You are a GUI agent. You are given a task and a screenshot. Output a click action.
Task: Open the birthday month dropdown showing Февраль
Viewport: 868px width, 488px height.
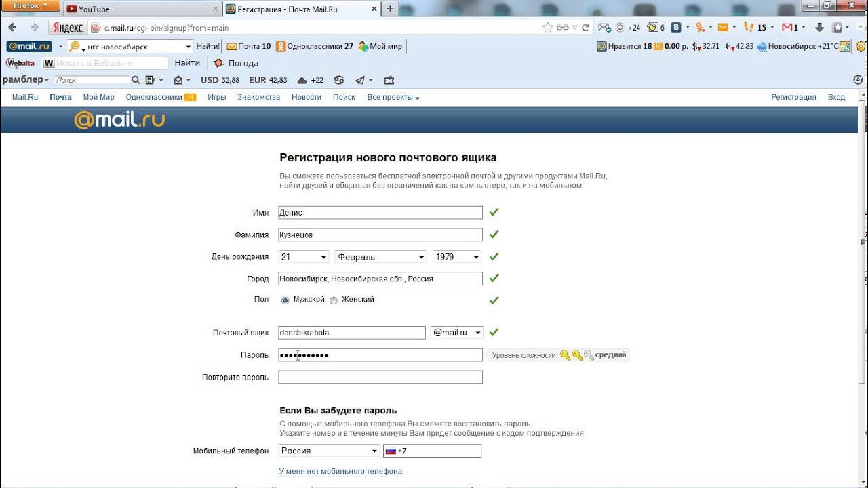click(381, 257)
